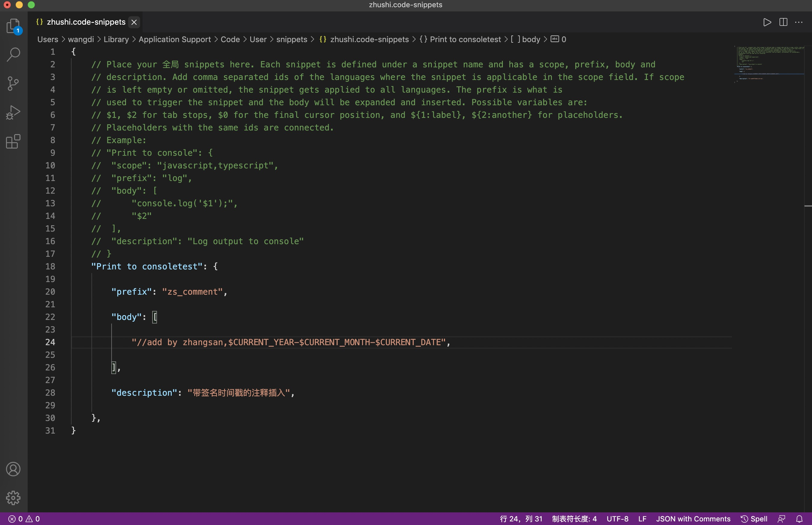Click the Run play icon in editor toolbar
812x525 pixels.
767,23
